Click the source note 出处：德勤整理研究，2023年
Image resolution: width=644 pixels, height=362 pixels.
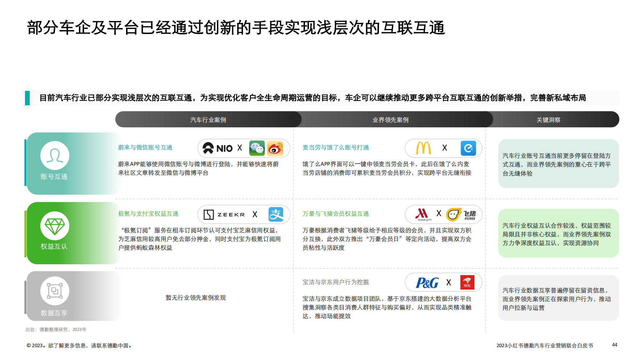tap(56, 329)
